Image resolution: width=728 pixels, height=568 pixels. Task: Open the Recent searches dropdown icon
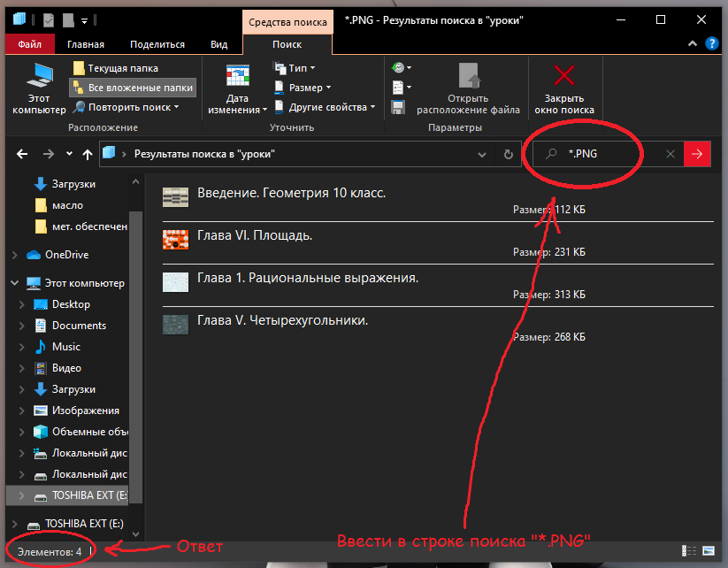tap(402, 68)
